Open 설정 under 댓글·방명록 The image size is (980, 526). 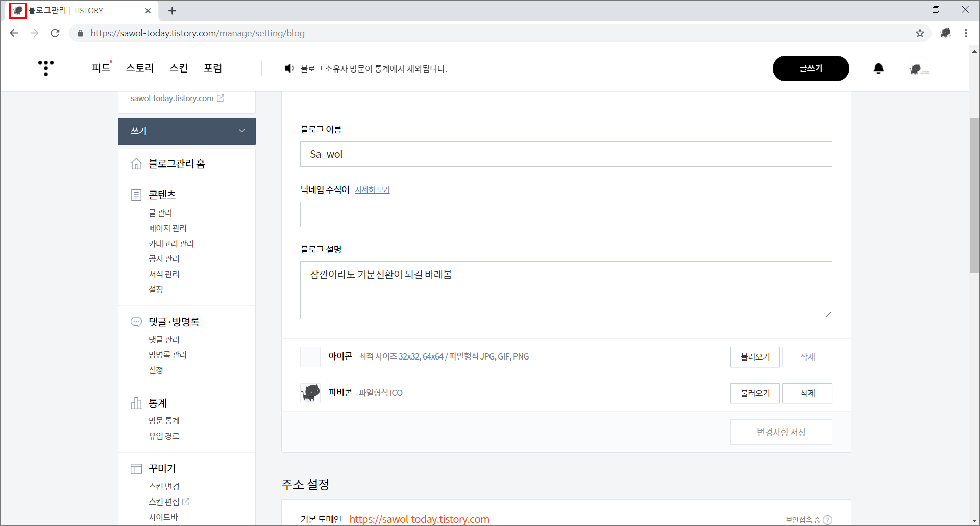point(156,370)
